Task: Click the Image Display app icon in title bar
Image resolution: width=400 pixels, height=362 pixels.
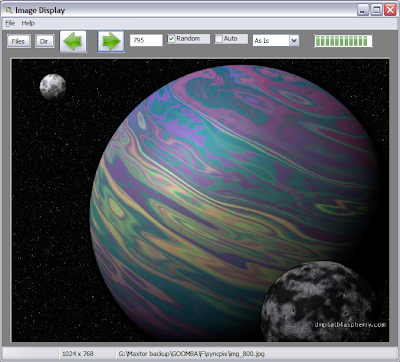Action: coord(9,10)
